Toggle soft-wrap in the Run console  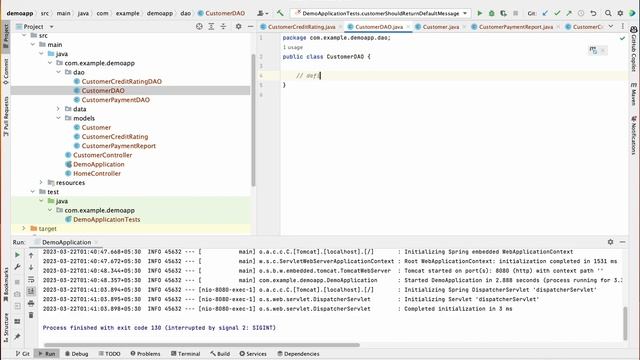click(x=31, y=280)
